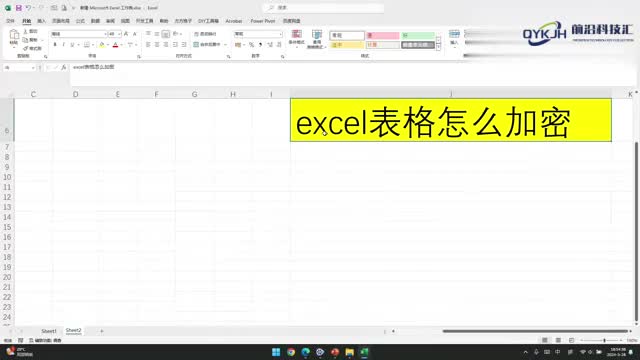
Task: Open the font color dropdown arrow
Action: [121, 44]
